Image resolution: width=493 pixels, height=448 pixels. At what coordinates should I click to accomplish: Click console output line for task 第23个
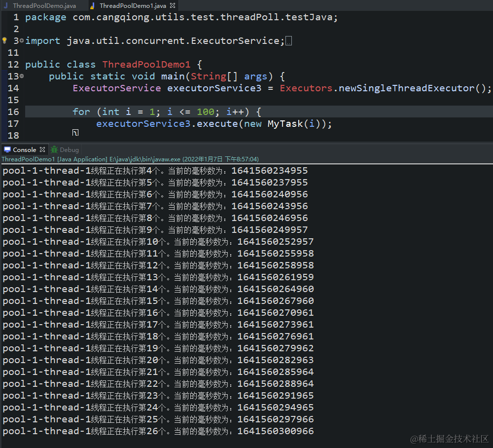point(158,396)
